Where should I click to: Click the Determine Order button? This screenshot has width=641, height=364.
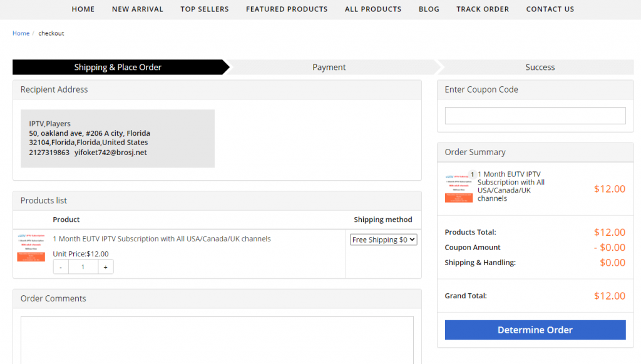click(535, 330)
